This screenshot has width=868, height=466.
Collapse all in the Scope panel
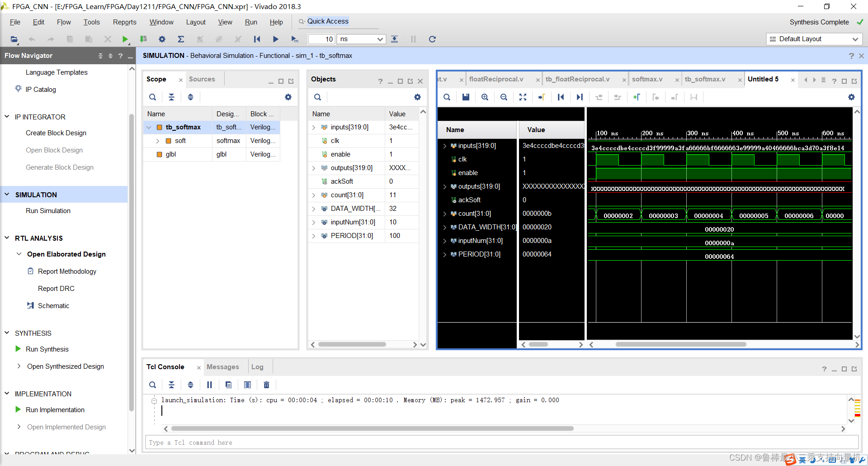pyautogui.click(x=171, y=97)
